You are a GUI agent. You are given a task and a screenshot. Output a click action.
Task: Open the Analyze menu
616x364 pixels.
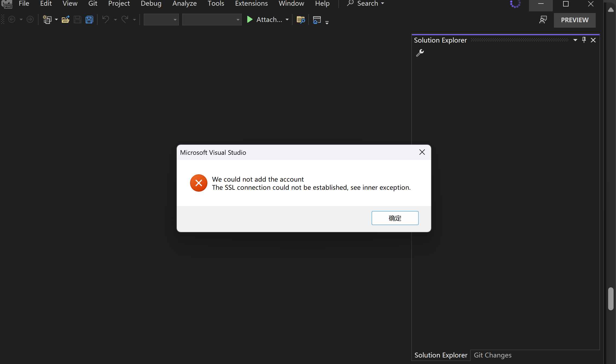pyautogui.click(x=184, y=4)
